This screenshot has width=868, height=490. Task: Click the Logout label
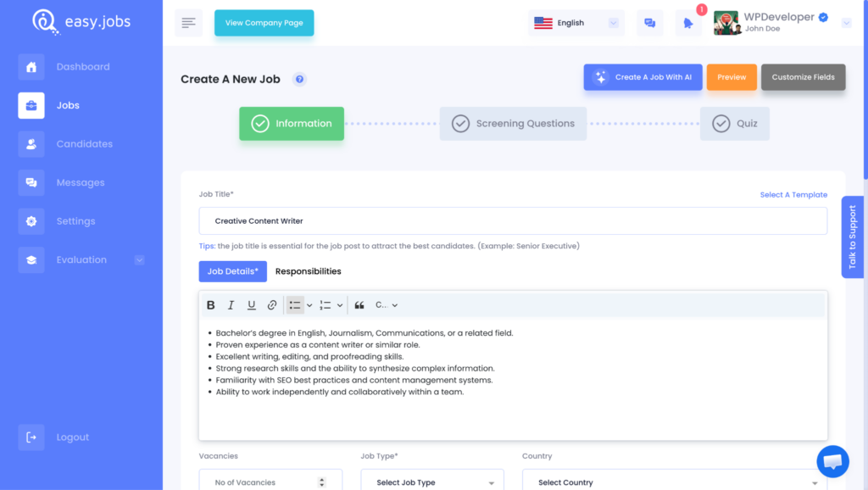coord(73,437)
